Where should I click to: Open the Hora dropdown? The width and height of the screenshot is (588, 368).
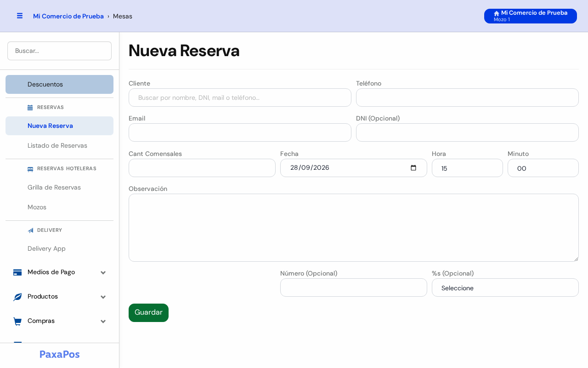[x=467, y=168]
